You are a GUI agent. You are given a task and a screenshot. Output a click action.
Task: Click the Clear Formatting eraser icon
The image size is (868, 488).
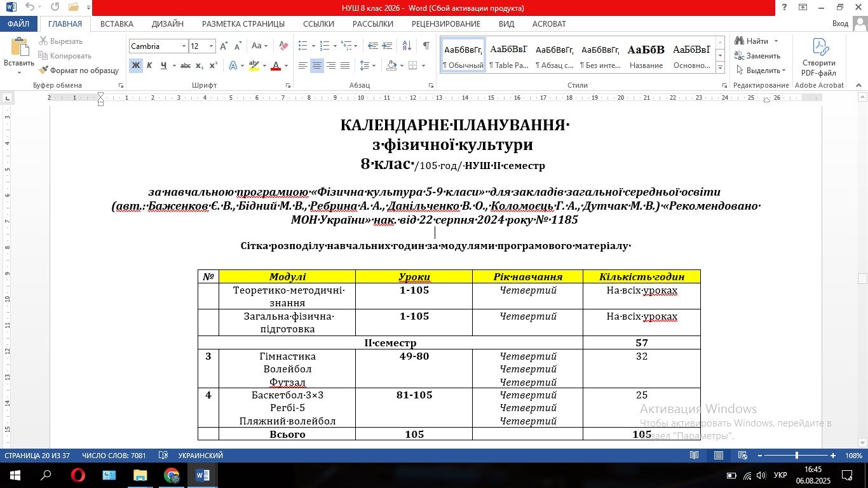click(283, 46)
